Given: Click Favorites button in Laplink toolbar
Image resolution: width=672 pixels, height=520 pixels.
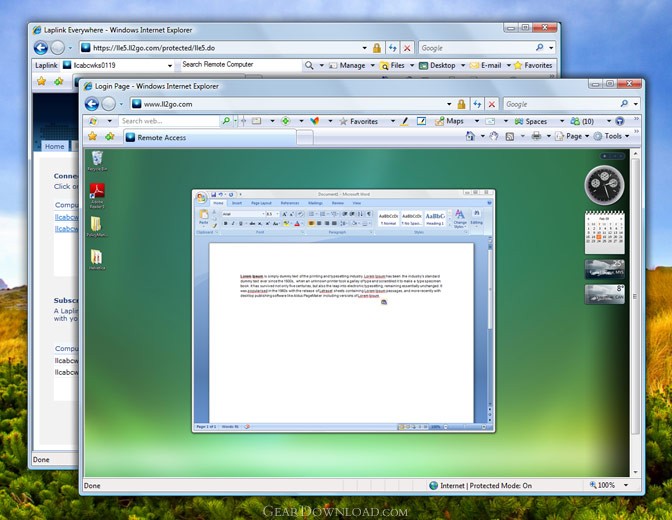Looking at the screenshot, I should click(533, 65).
